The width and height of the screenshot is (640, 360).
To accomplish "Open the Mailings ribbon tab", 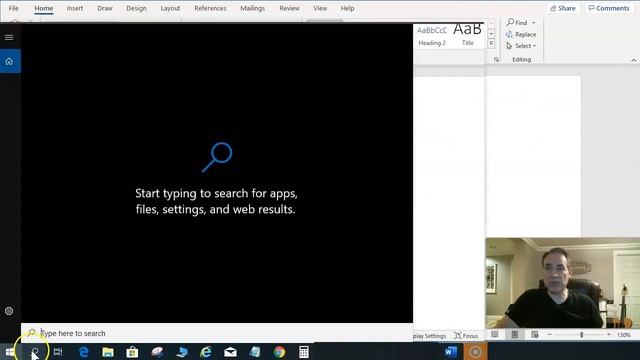I will click(x=253, y=8).
